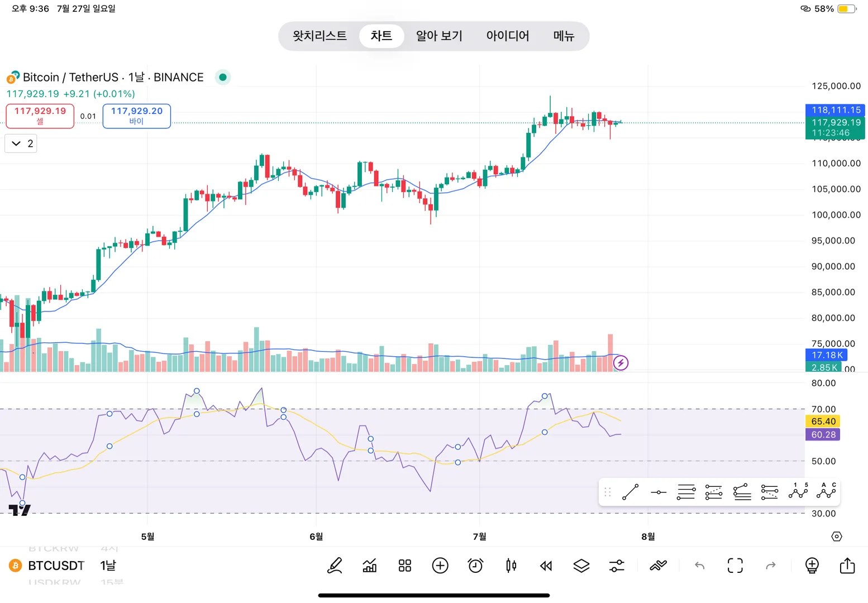Toggle fullscreen chart mode

[x=735, y=566]
